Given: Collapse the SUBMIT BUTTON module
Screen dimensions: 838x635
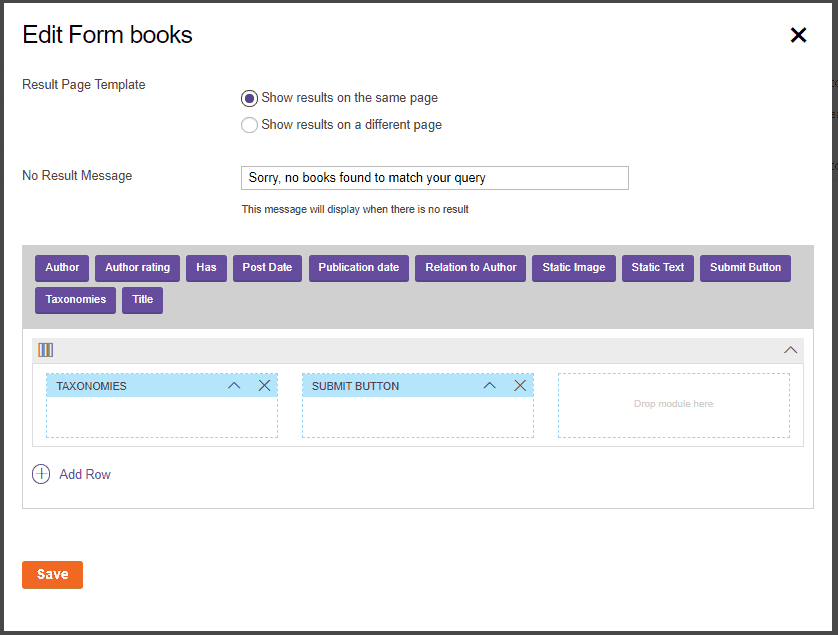Looking at the screenshot, I should click(490, 385).
